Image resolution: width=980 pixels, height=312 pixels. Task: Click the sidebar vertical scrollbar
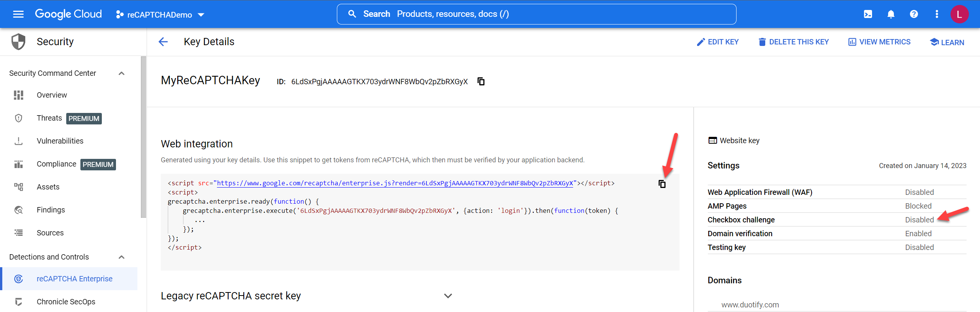pos(144,137)
